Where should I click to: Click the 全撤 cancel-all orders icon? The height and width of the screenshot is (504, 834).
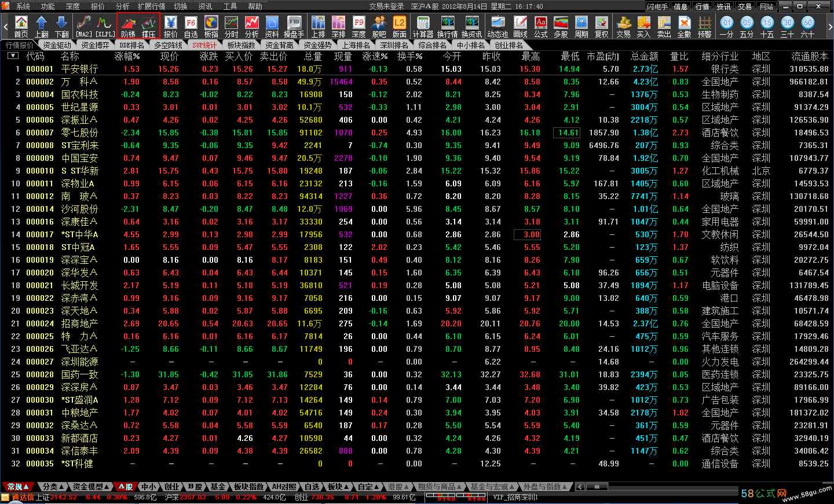pos(685,27)
